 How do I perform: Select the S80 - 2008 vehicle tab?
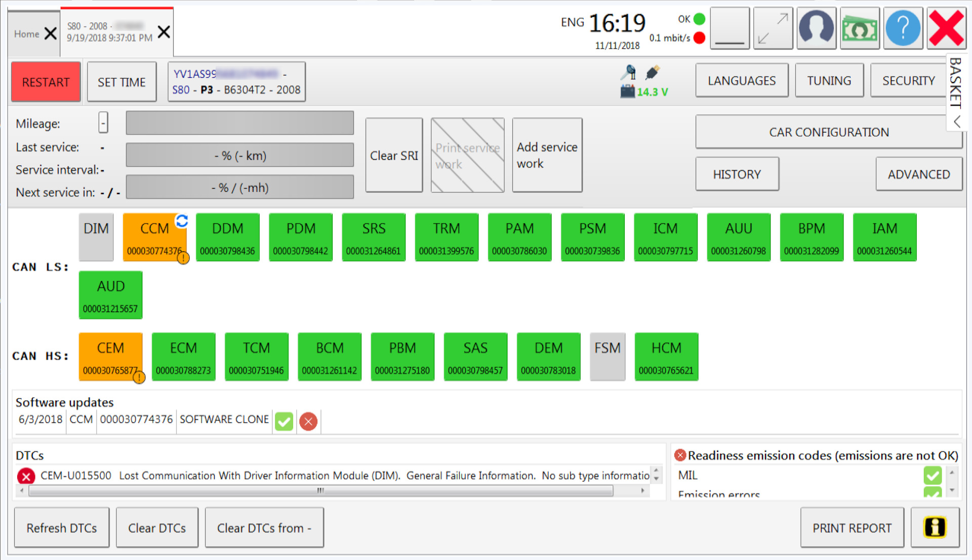(109, 32)
